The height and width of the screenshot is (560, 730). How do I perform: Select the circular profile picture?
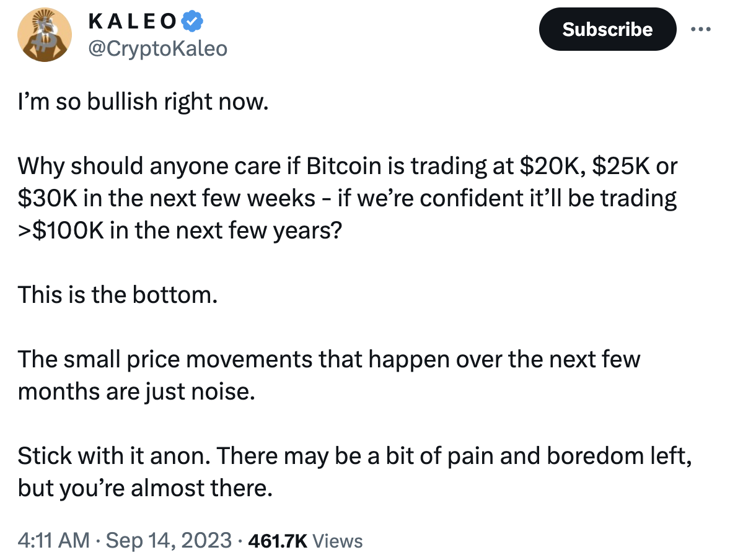click(x=44, y=35)
